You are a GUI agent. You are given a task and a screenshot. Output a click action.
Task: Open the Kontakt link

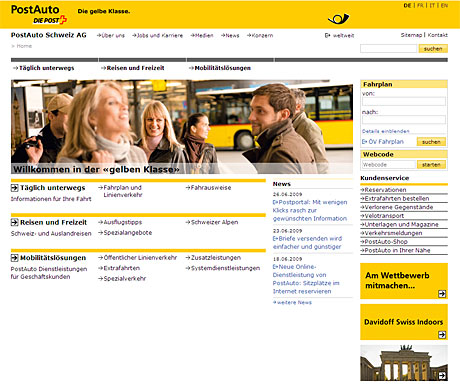(x=438, y=35)
